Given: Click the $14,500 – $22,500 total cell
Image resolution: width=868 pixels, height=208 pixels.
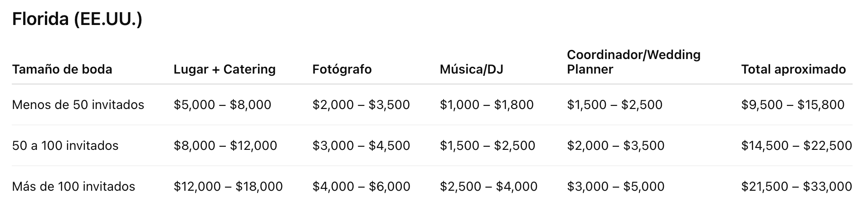Looking at the screenshot, I should 796,146.
